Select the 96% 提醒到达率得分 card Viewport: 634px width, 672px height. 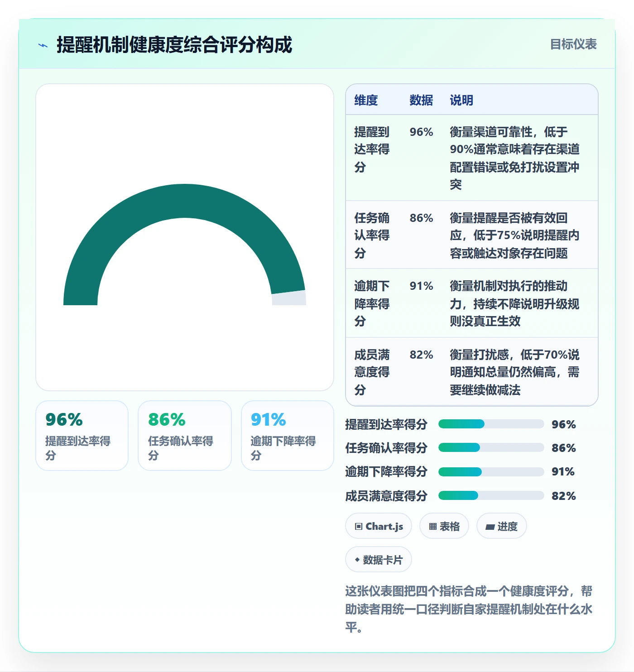tap(82, 436)
